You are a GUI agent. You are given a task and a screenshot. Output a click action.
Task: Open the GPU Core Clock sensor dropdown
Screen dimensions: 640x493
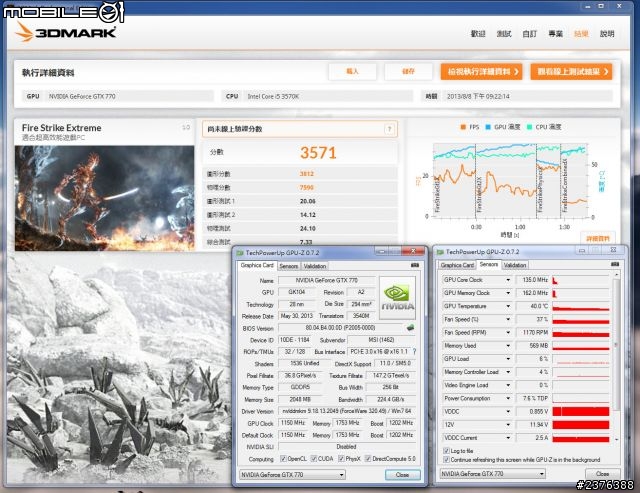coord(508,280)
